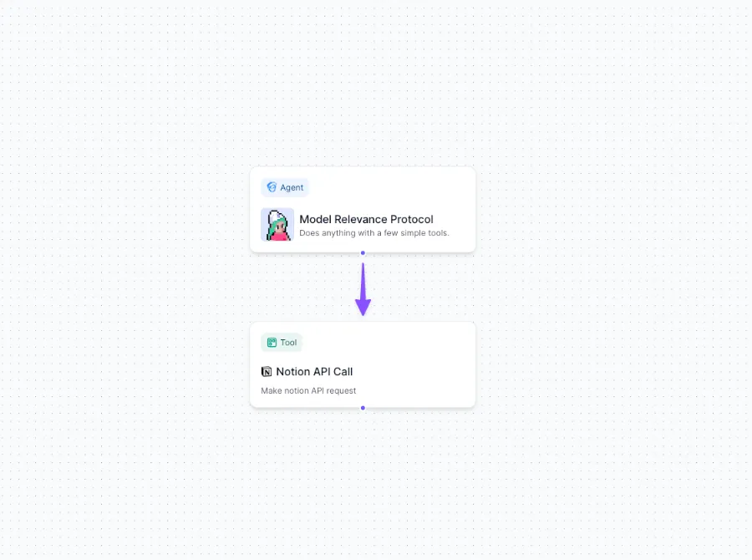Screen dimensions: 752x560
Task: Click the arrowhead pointing to Tool node
Action: [x=363, y=307]
